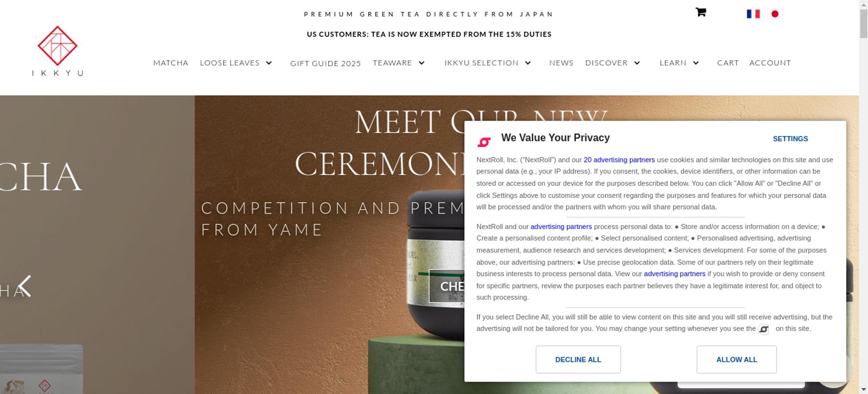Click the NextRoll logo in privacy dialog
868x394 pixels.
(484, 141)
